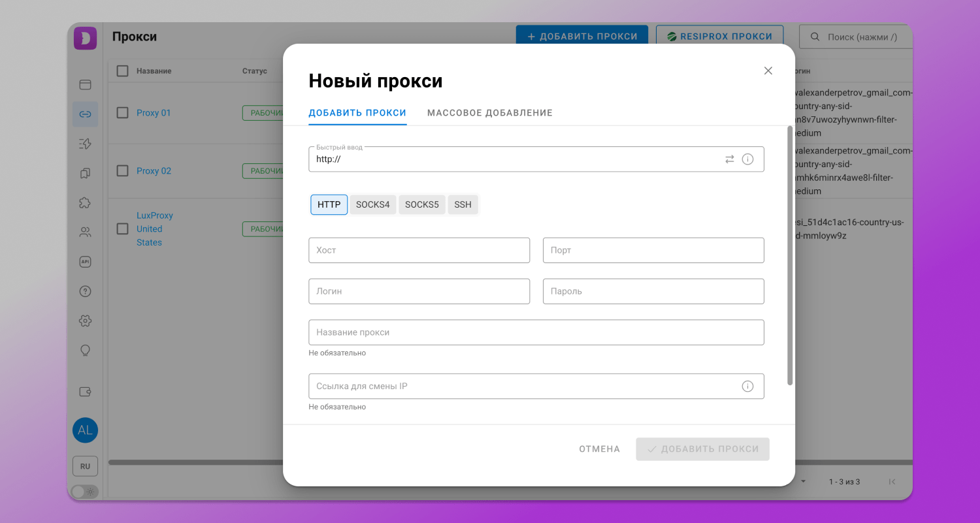Open the RU language selector
Image resolution: width=980 pixels, height=523 pixels.
pos(85,466)
